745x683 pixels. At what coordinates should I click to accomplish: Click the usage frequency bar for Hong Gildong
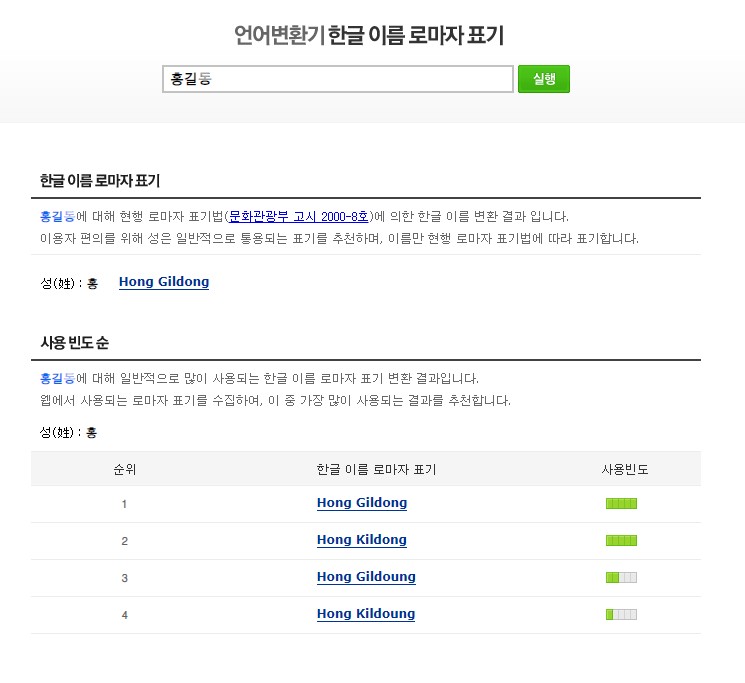(621, 503)
